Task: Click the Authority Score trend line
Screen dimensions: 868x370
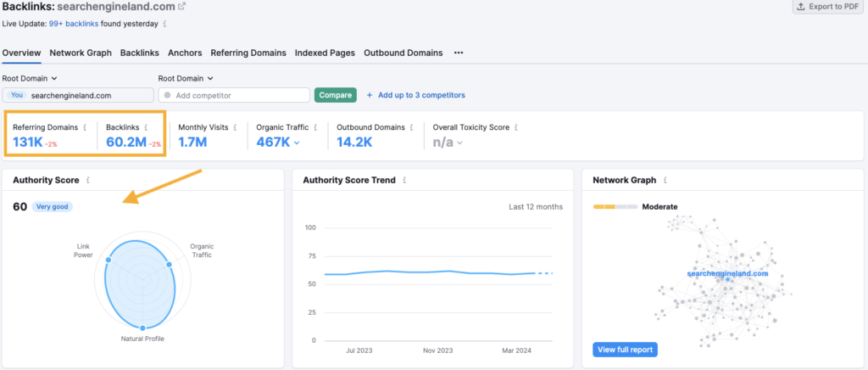Action: pos(438,272)
